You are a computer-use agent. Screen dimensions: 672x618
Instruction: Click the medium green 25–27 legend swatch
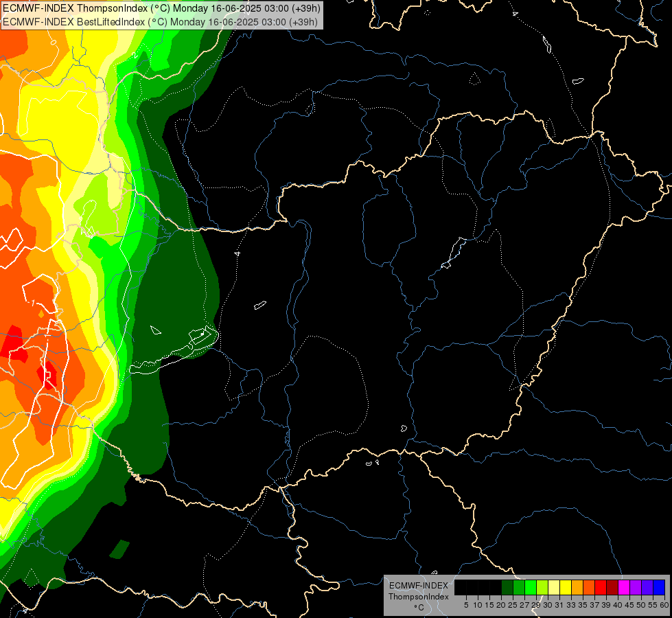pos(519,588)
